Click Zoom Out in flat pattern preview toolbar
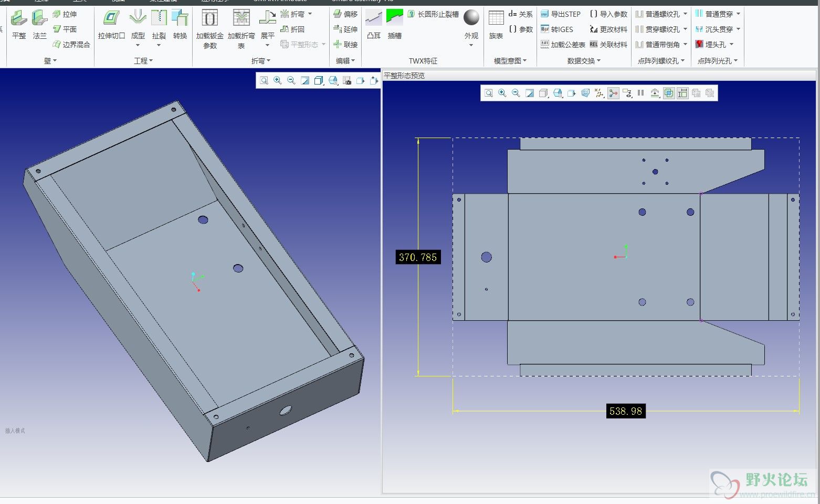820x504 pixels. pyautogui.click(x=516, y=93)
